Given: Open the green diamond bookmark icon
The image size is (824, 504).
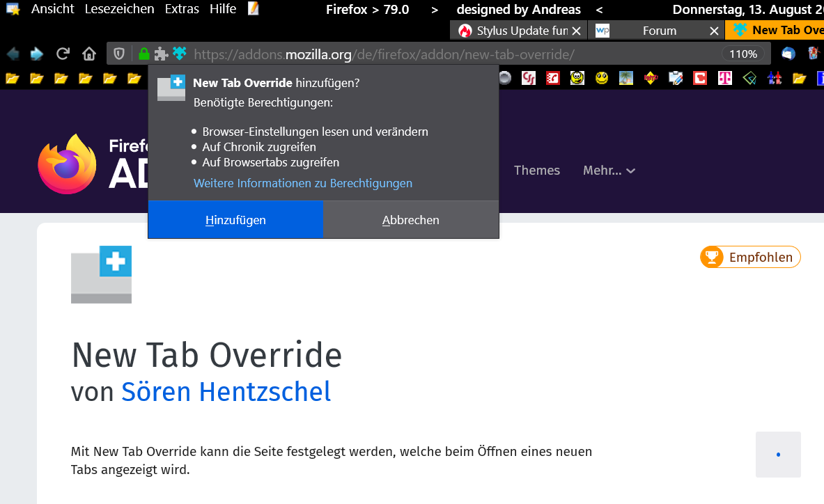Looking at the screenshot, I should pyautogui.click(x=750, y=78).
